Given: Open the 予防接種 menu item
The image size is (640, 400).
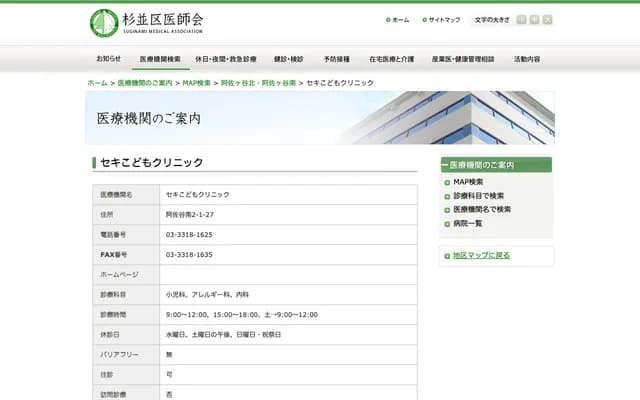Looking at the screenshot, I should (x=337, y=59).
